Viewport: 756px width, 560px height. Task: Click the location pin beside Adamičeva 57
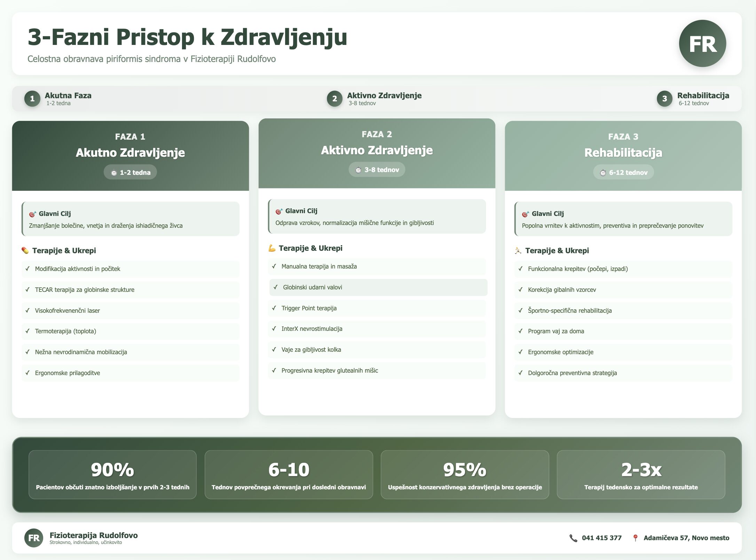(x=635, y=538)
